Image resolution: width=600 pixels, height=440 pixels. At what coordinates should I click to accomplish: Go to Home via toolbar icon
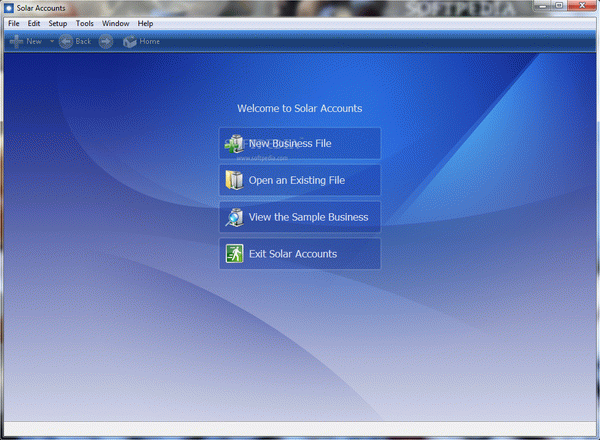point(130,41)
